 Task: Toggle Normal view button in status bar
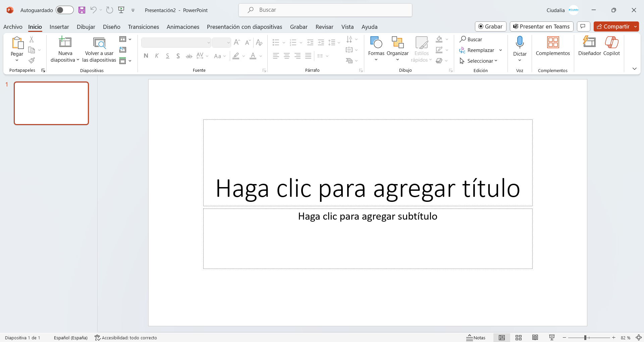click(x=502, y=338)
